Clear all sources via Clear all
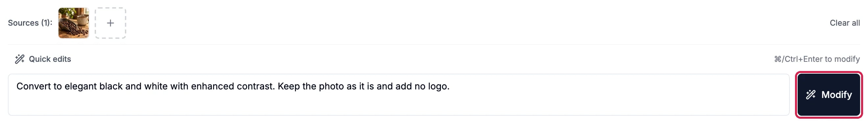Screen dimensions: 868x121 [x=844, y=23]
